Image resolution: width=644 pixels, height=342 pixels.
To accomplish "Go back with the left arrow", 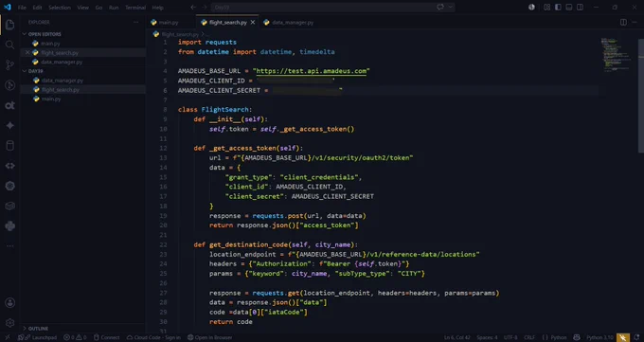I will (193, 8).
